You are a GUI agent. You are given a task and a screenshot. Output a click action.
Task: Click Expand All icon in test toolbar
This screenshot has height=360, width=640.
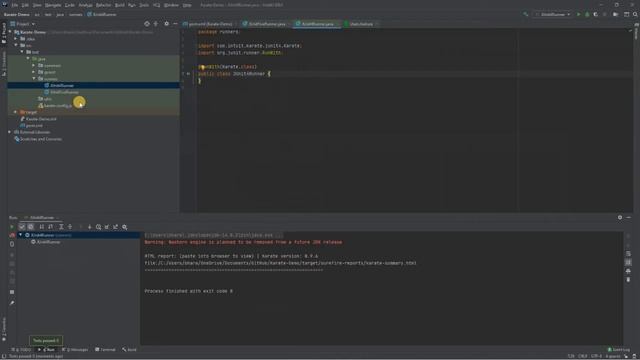[61, 227]
